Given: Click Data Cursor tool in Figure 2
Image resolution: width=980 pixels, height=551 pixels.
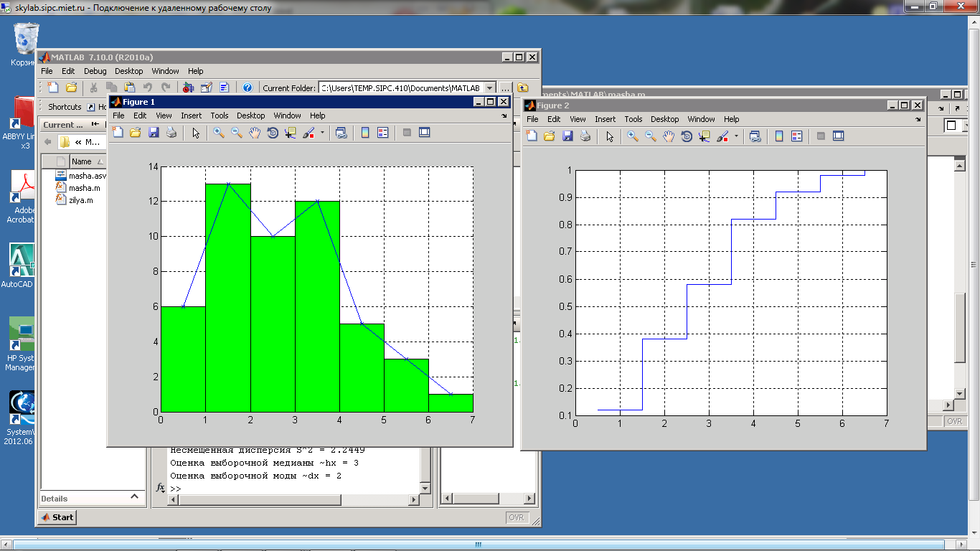Looking at the screenshot, I should 704,136.
